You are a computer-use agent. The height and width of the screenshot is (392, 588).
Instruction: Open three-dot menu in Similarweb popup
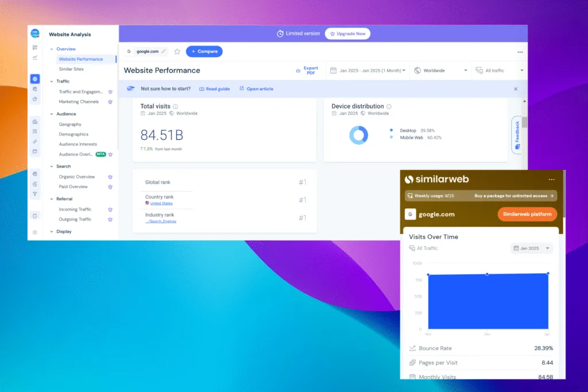point(551,180)
